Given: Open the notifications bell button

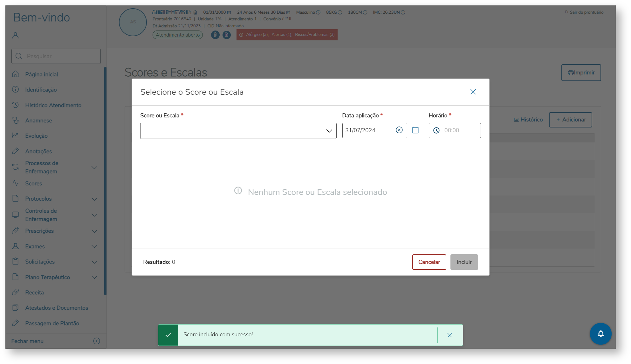Looking at the screenshot, I should tap(600, 334).
